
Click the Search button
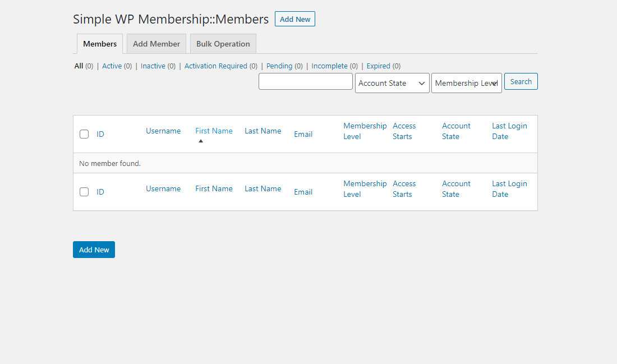coord(521,81)
